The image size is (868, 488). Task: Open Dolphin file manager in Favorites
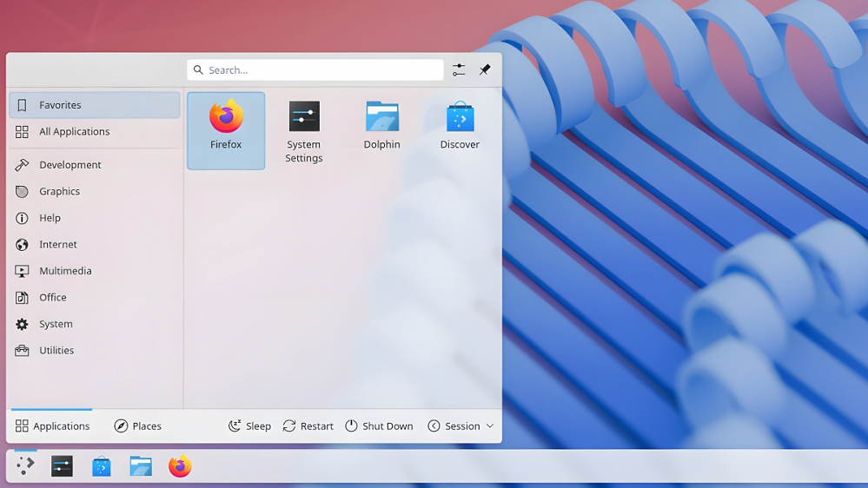pos(382,130)
